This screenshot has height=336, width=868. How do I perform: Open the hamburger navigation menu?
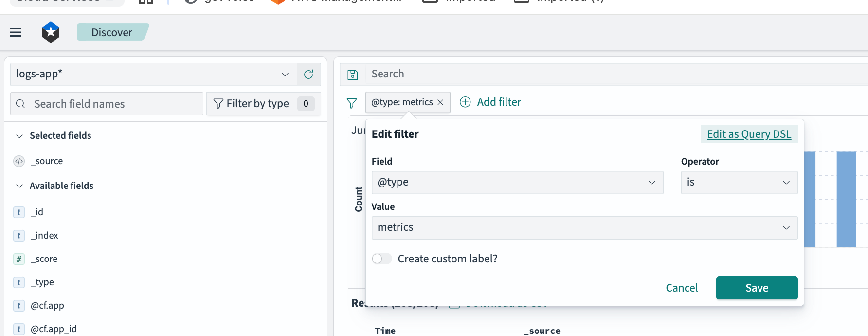point(16,32)
